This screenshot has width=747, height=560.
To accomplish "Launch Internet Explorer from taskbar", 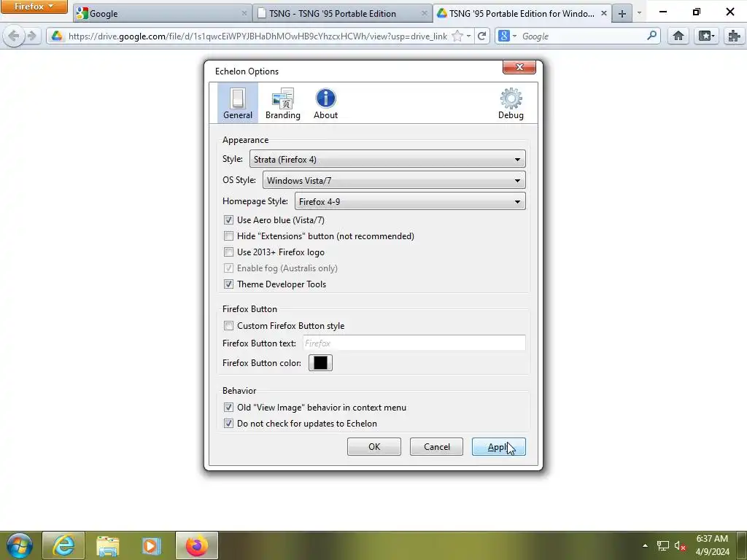I will coord(63,545).
